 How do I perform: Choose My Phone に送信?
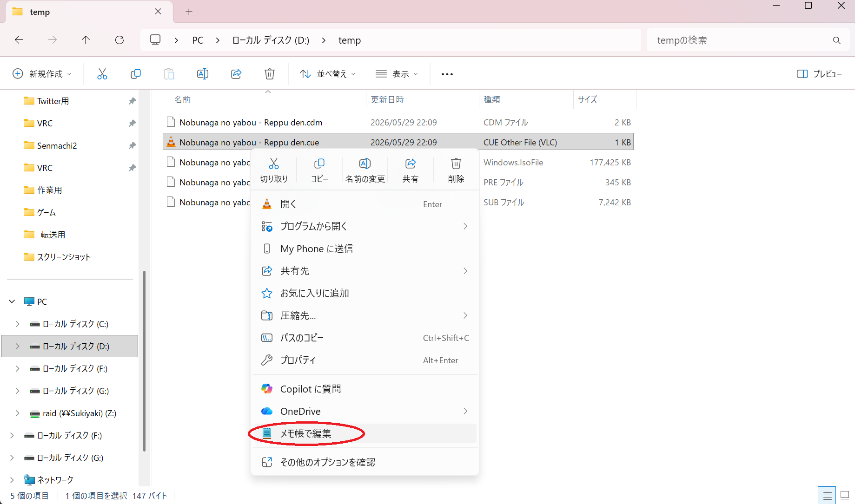coord(365,249)
